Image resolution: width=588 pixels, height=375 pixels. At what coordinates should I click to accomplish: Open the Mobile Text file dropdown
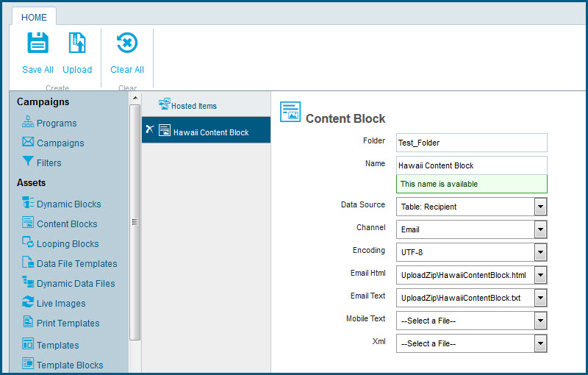coord(541,321)
